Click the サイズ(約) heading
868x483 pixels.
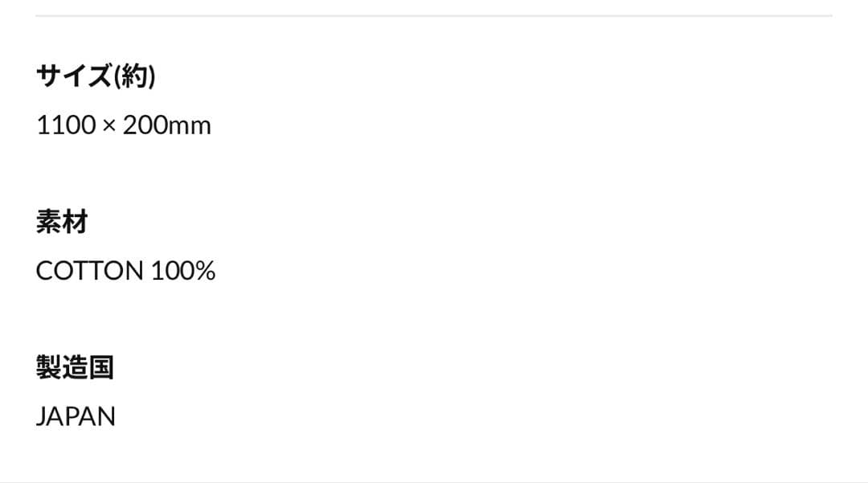(96, 76)
